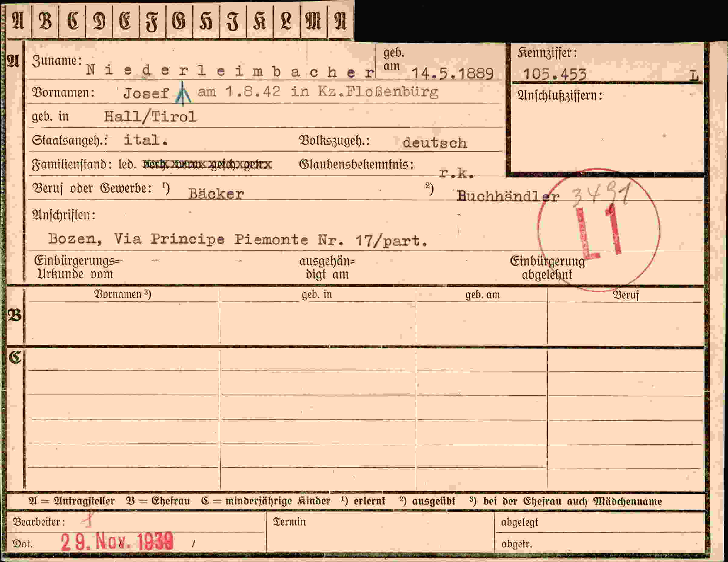Image resolution: width=728 pixels, height=562 pixels.
Task: Click the "geb. am" column header in section B
Action: coord(483,295)
